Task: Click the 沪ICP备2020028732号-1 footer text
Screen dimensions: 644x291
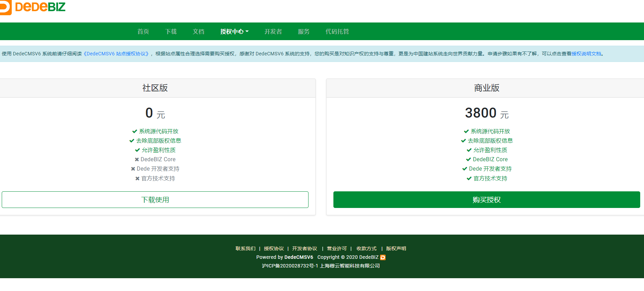Action: (x=290, y=266)
